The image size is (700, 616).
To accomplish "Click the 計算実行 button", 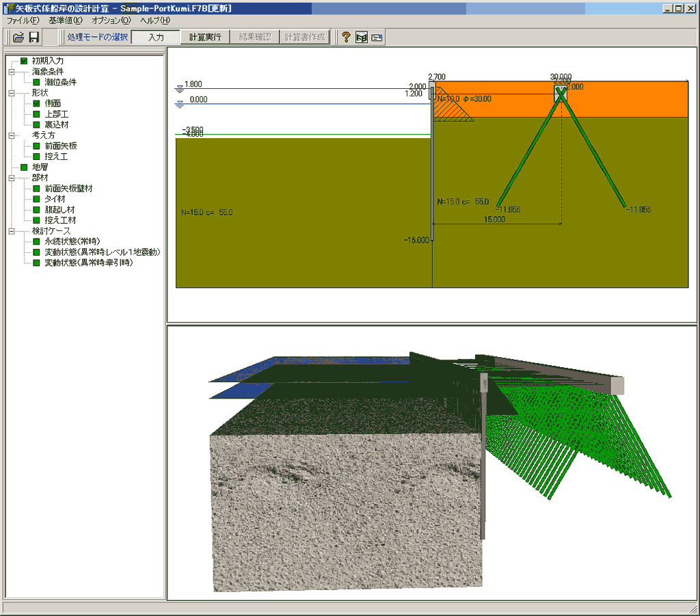I will [205, 37].
